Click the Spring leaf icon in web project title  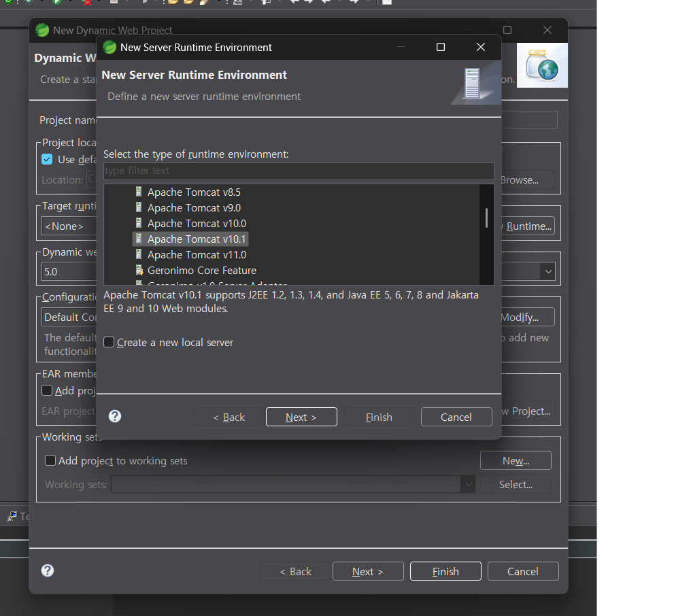coord(42,30)
